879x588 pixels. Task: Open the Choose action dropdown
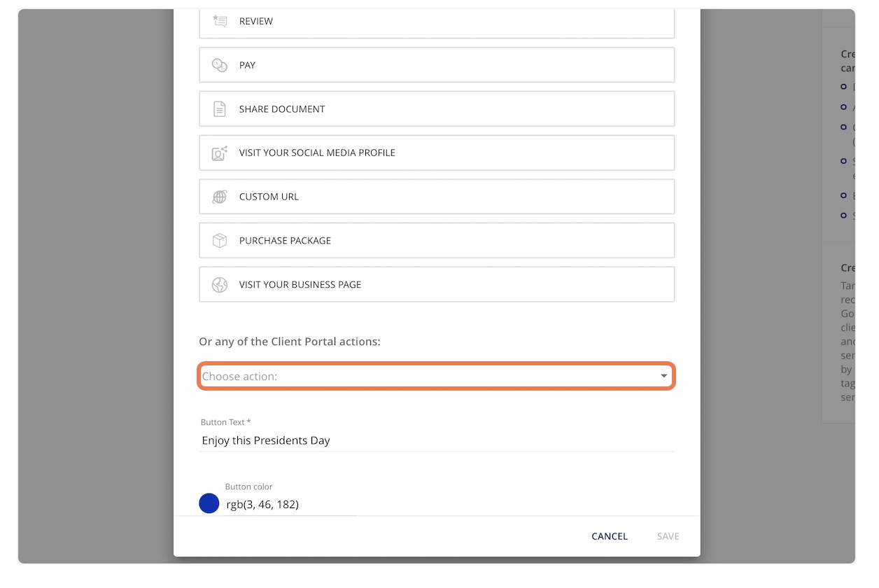[437, 376]
